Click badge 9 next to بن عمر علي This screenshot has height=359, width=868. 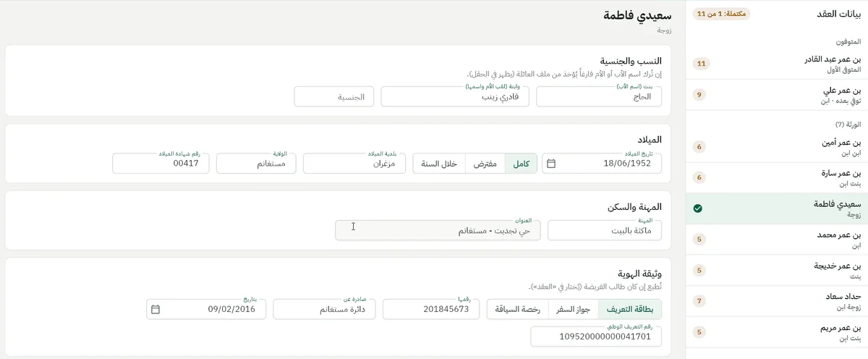pyautogui.click(x=699, y=95)
